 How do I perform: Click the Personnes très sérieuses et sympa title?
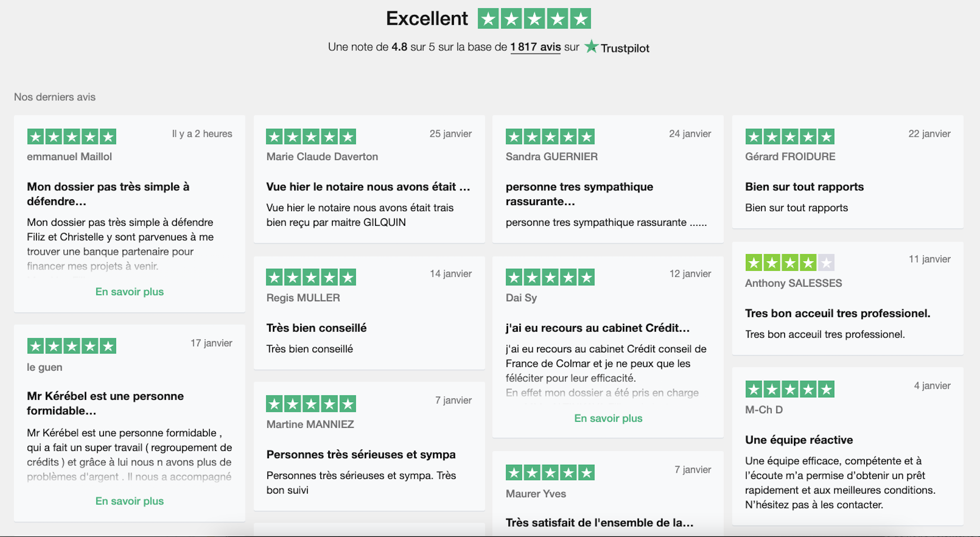[361, 455]
